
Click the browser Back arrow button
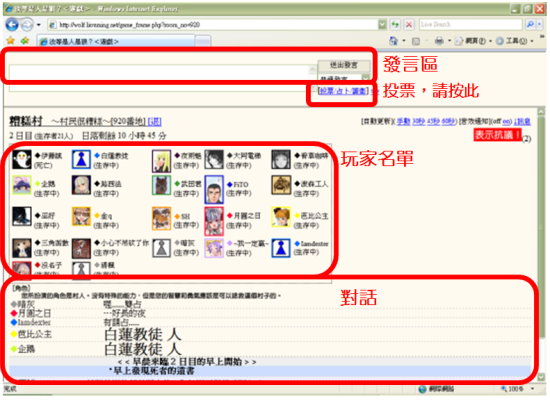click(12, 25)
